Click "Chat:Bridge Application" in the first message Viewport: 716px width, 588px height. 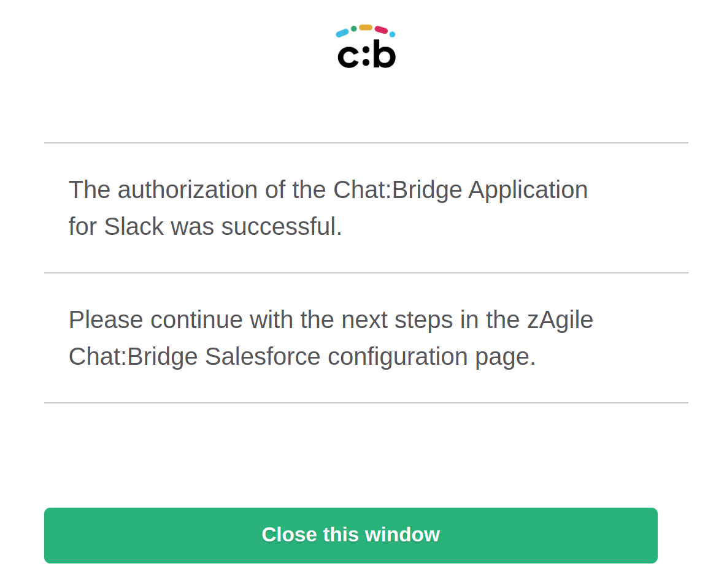tap(460, 190)
